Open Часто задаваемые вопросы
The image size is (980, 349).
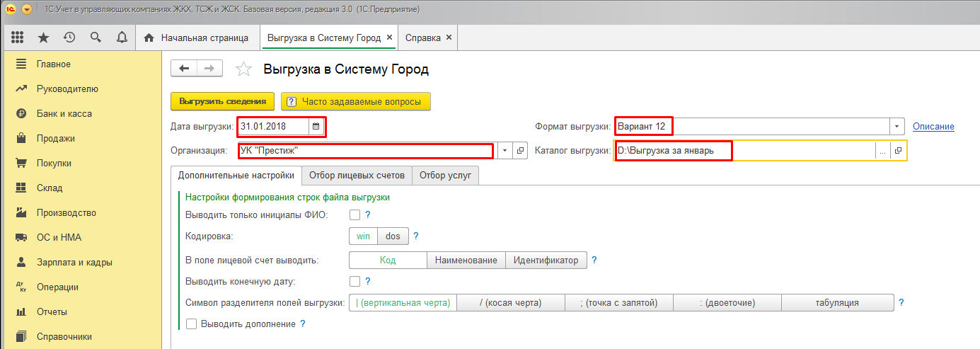point(355,102)
